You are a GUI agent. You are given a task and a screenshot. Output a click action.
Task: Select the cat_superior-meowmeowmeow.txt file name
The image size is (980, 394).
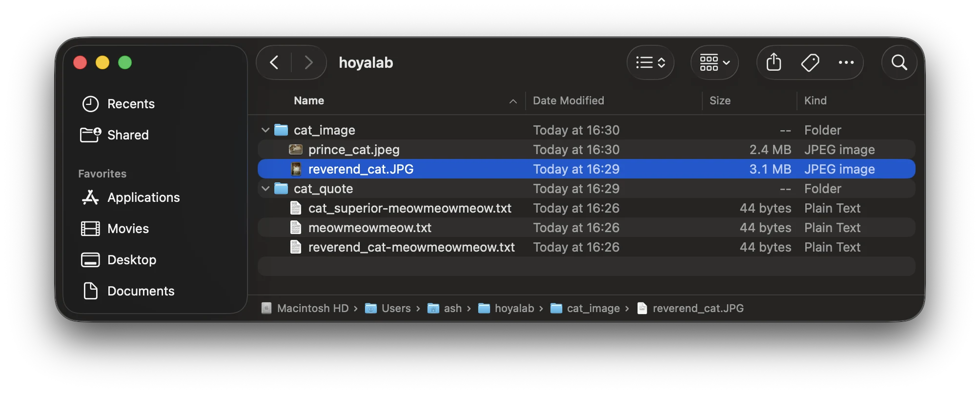pos(410,208)
